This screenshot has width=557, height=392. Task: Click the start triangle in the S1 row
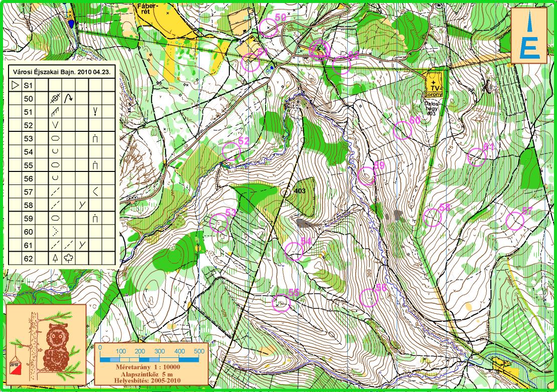point(15,85)
